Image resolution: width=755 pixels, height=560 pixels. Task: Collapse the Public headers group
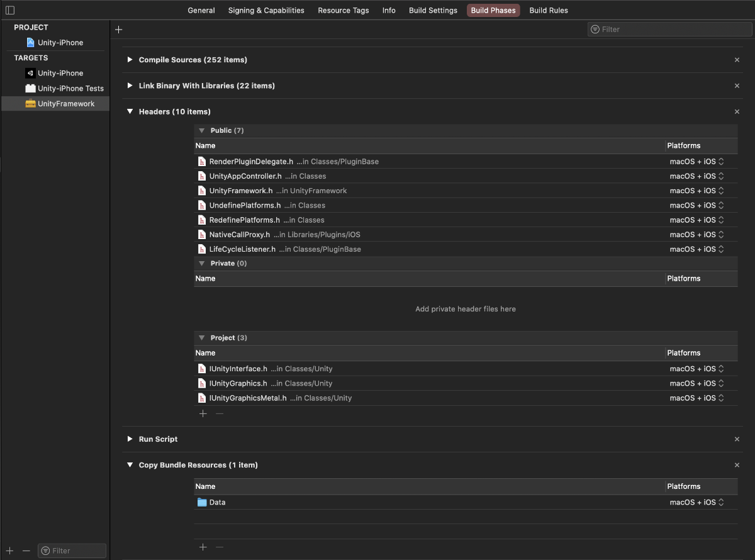pos(202,130)
